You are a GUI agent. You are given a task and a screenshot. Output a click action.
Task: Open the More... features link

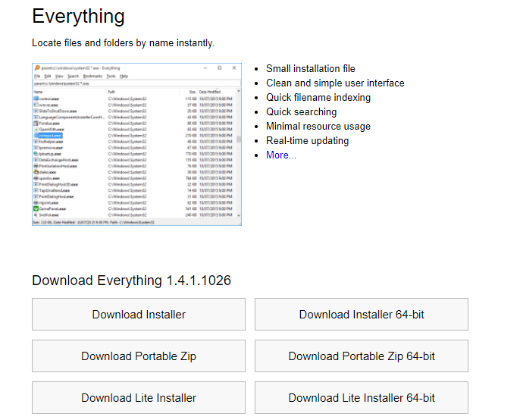(x=281, y=155)
